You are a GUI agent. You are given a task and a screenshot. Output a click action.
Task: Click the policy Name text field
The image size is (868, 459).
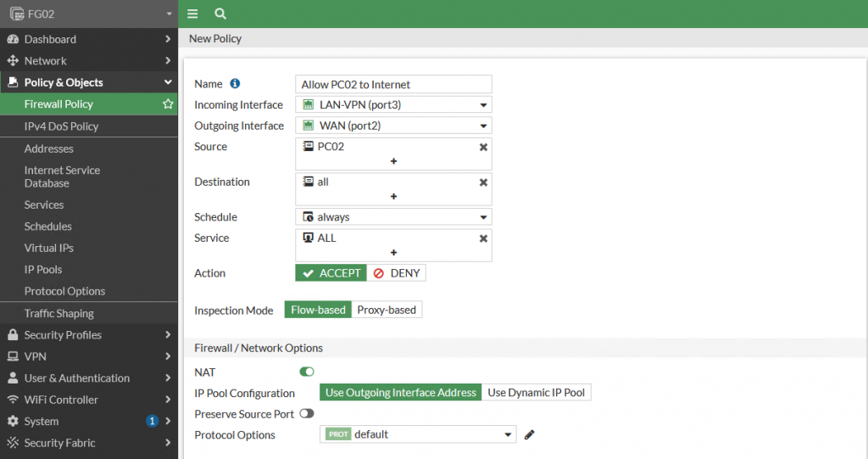click(x=393, y=84)
